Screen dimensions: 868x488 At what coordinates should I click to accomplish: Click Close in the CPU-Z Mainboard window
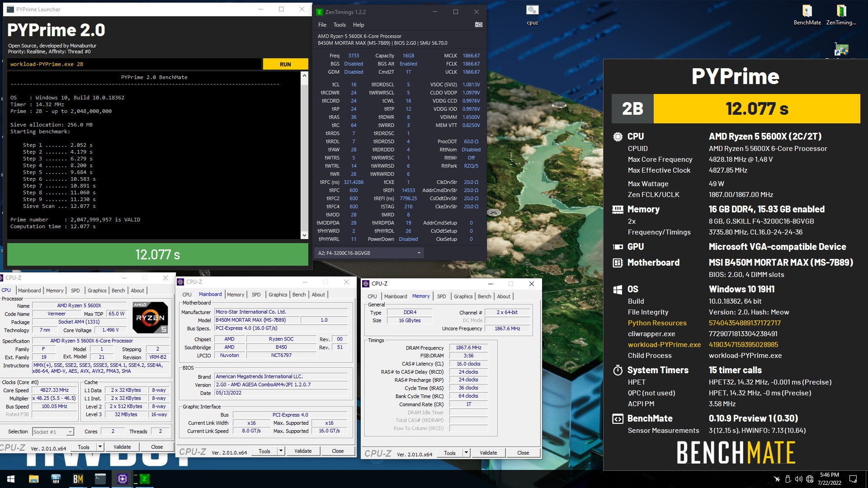click(338, 451)
